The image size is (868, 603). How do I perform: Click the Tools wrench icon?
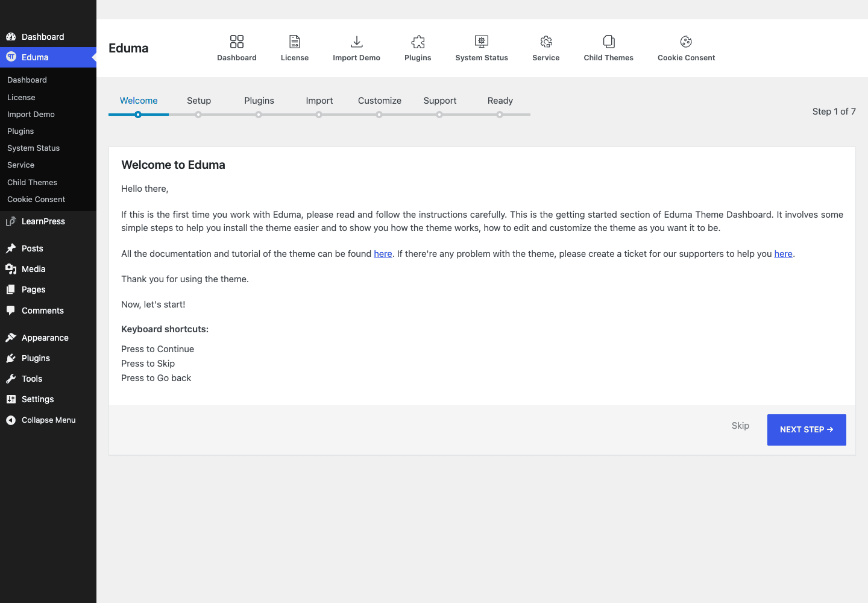[x=11, y=379]
